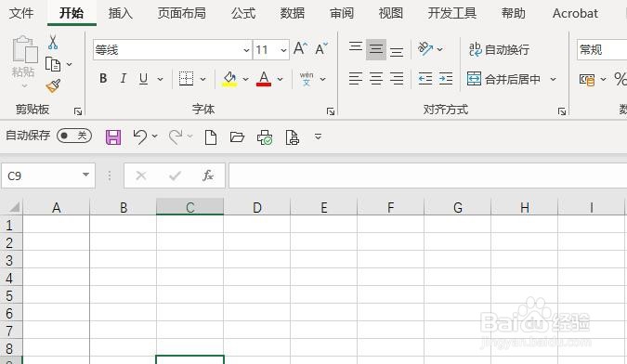The width and height of the screenshot is (627, 364).
Task: Click the percent style icon
Action: pyautogui.click(x=620, y=79)
